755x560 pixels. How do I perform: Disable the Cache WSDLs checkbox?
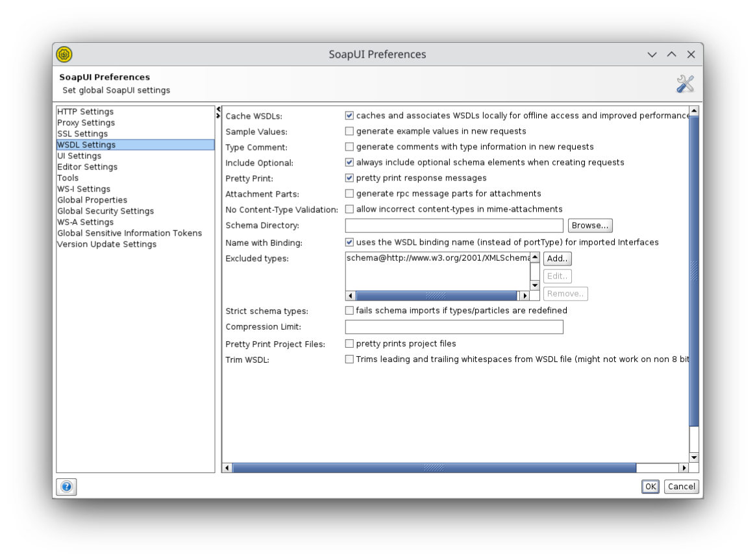tap(349, 116)
